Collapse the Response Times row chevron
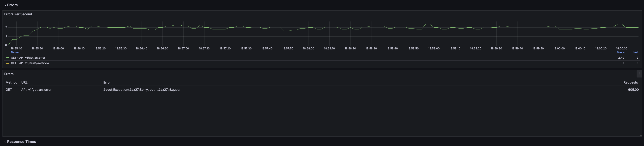This screenshot has height=146, width=644. (x=5, y=142)
